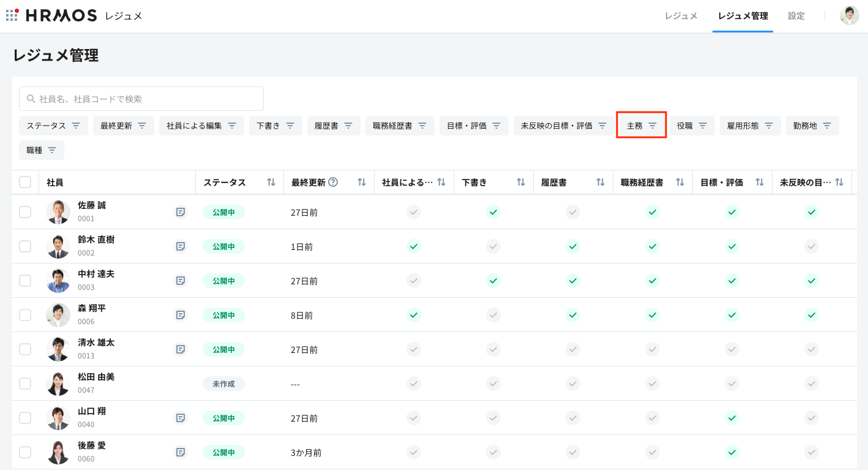Open the 雇用形態 filter dropdown
The width and height of the screenshot is (868, 470).
(x=750, y=126)
